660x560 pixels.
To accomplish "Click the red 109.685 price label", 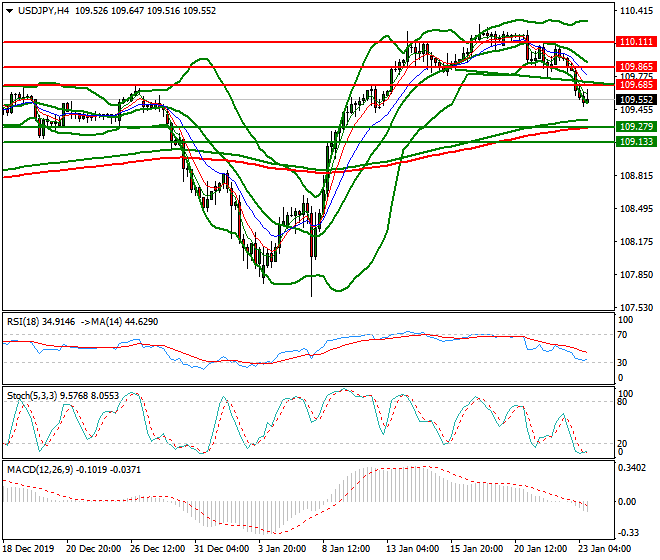I will tap(636, 85).
